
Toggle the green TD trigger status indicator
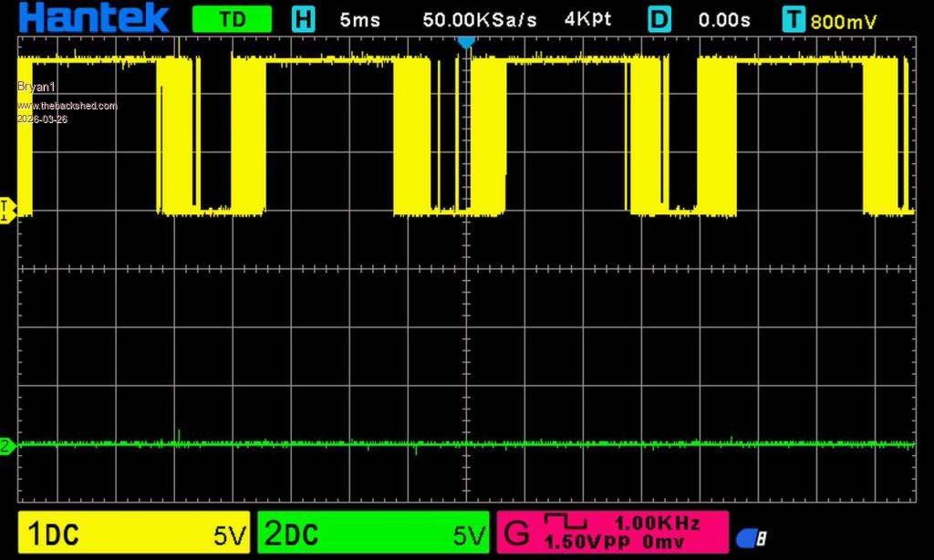[232, 19]
